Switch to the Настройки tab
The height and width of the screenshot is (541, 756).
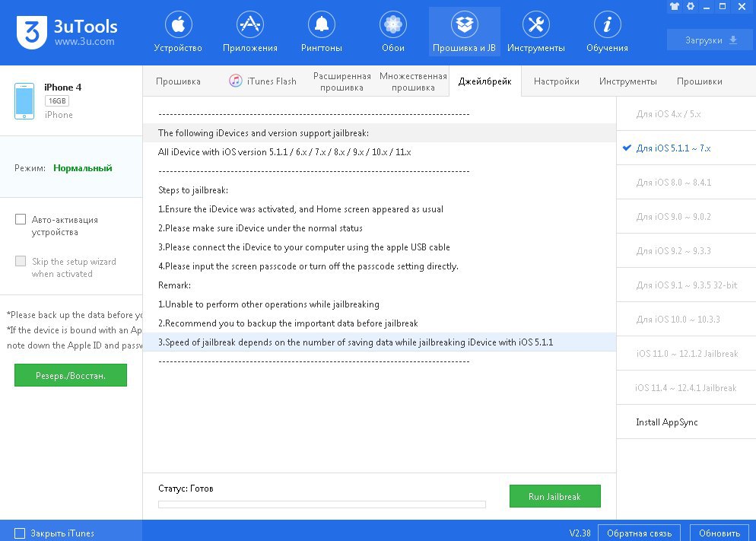(x=557, y=81)
